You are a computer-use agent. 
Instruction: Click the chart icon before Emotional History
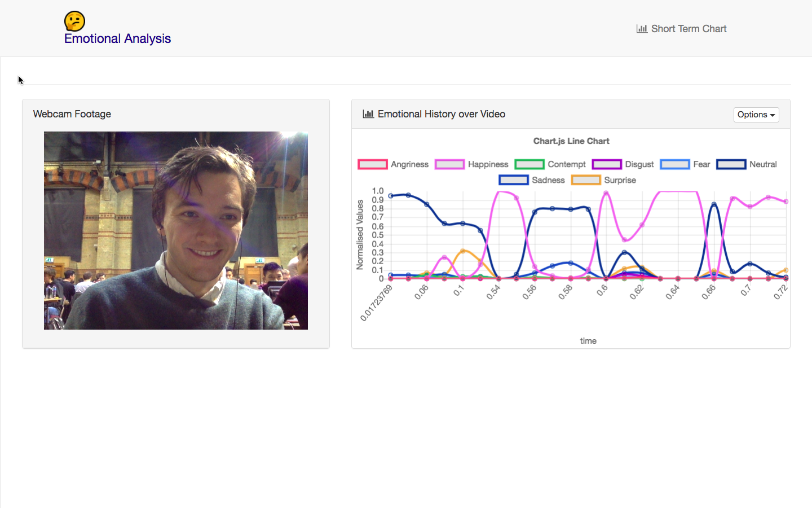point(368,114)
